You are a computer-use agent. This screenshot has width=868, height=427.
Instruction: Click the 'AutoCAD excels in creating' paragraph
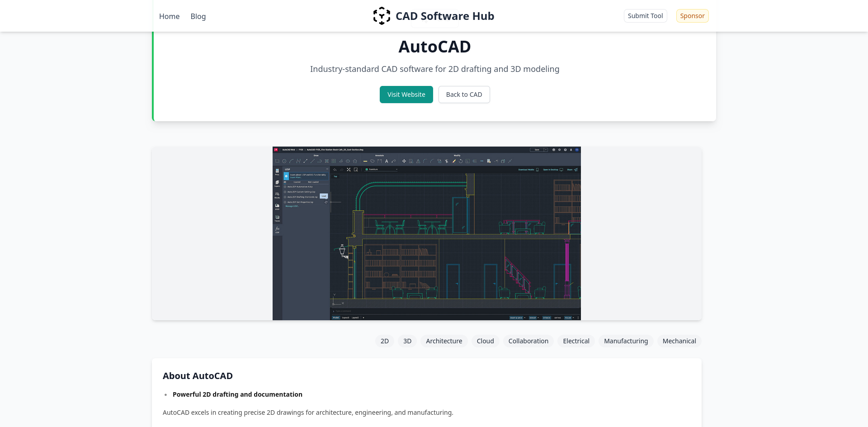308,413
